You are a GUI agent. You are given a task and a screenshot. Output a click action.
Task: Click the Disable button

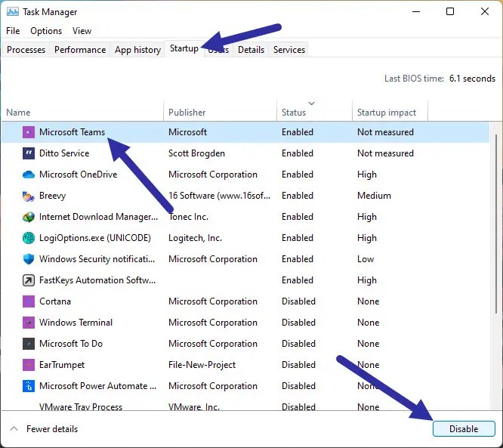tap(464, 429)
